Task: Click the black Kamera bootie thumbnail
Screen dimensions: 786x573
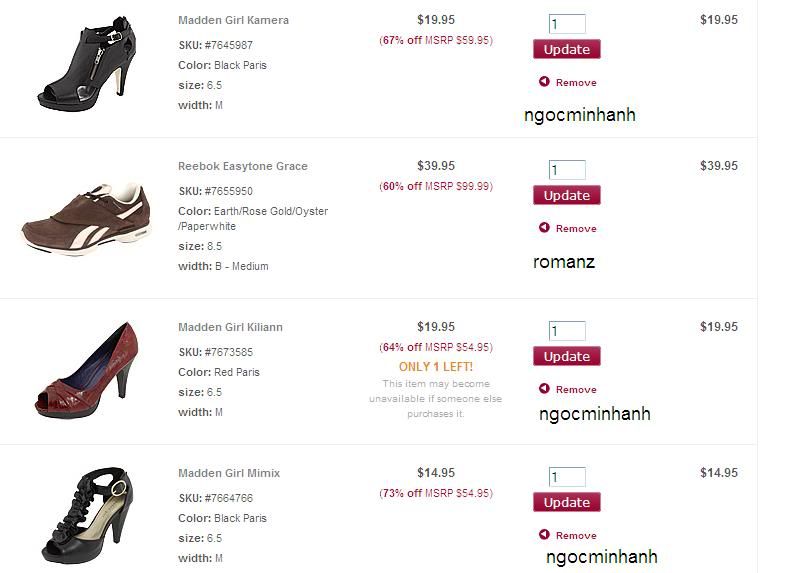Action: click(84, 62)
